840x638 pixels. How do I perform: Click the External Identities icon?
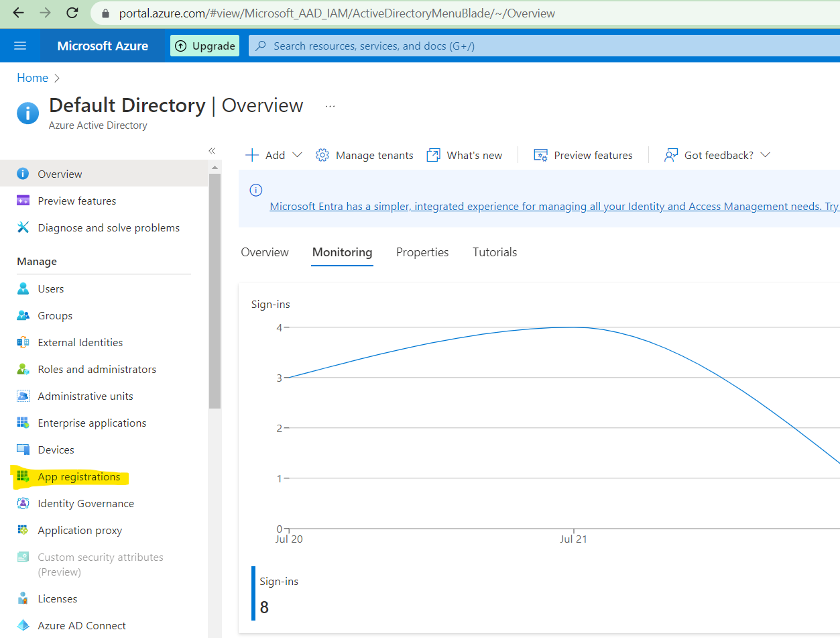click(23, 343)
